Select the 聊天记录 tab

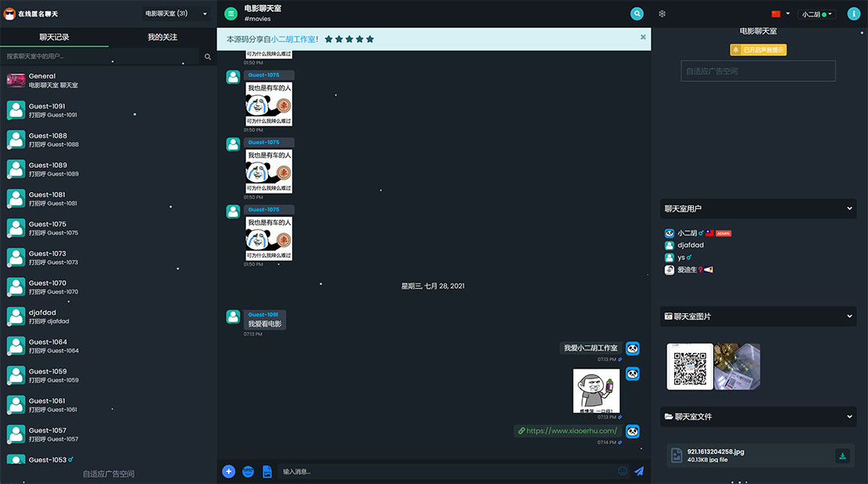(54, 37)
